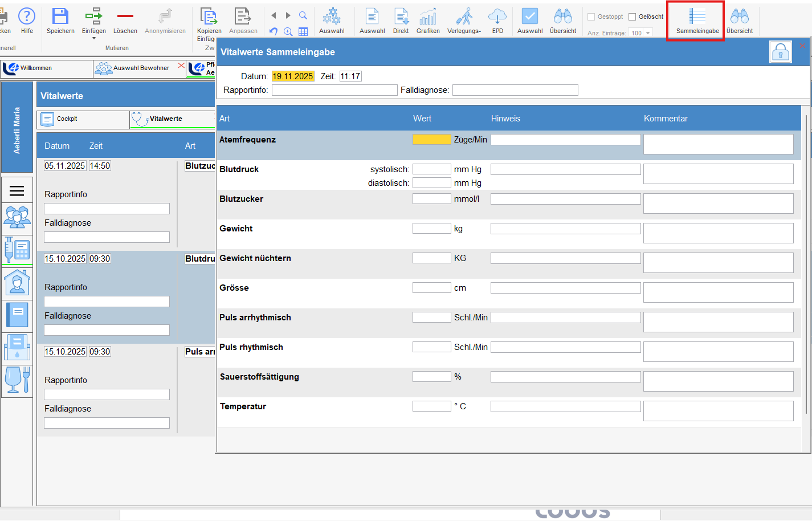
Task: Expand the Einfügen dropdown arrow
Action: (x=94, y=39)
